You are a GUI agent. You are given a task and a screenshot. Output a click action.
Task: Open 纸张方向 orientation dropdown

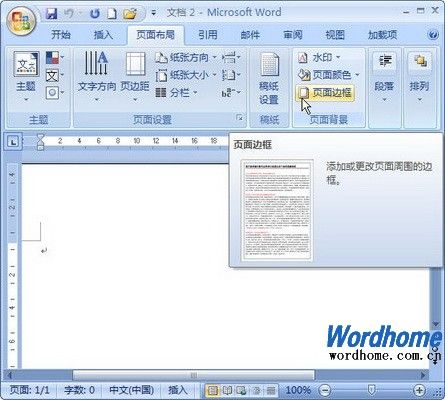186,58
